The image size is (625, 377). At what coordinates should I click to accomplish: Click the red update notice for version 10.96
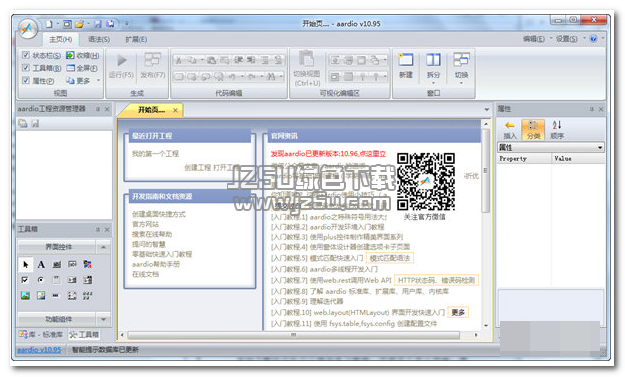[x=328, y=154]
